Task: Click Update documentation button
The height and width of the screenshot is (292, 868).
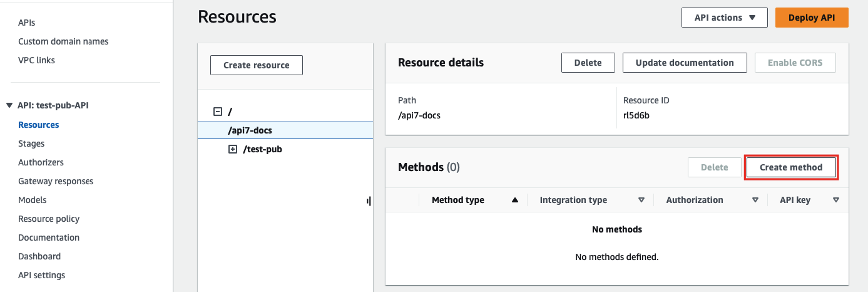Action: 685,63
